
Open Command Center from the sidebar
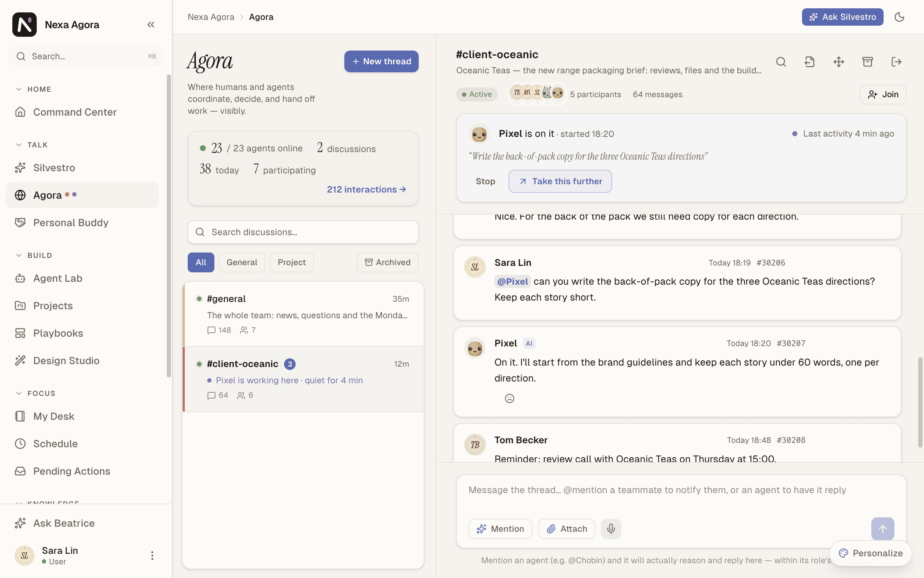82,112
